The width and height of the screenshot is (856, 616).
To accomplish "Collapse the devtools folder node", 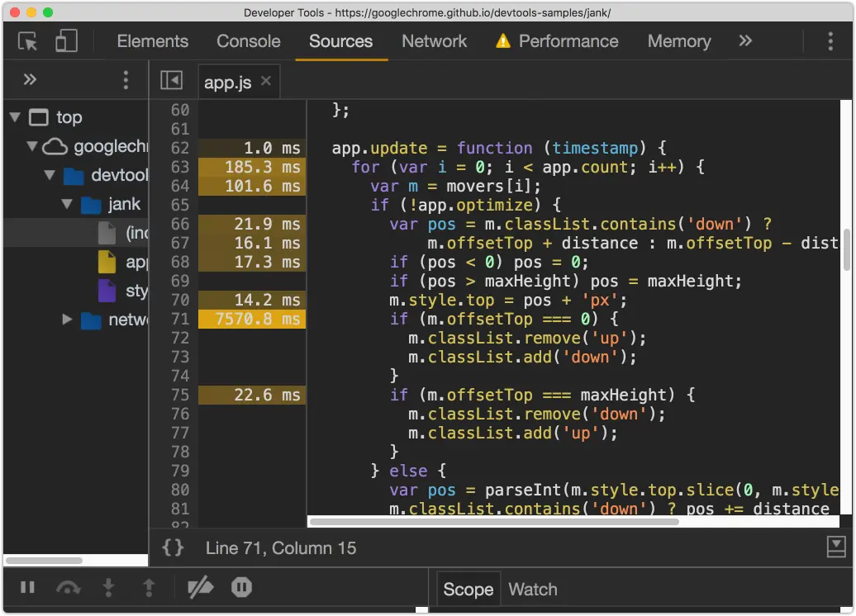I will pyautogui.click(x=50, y=174).
